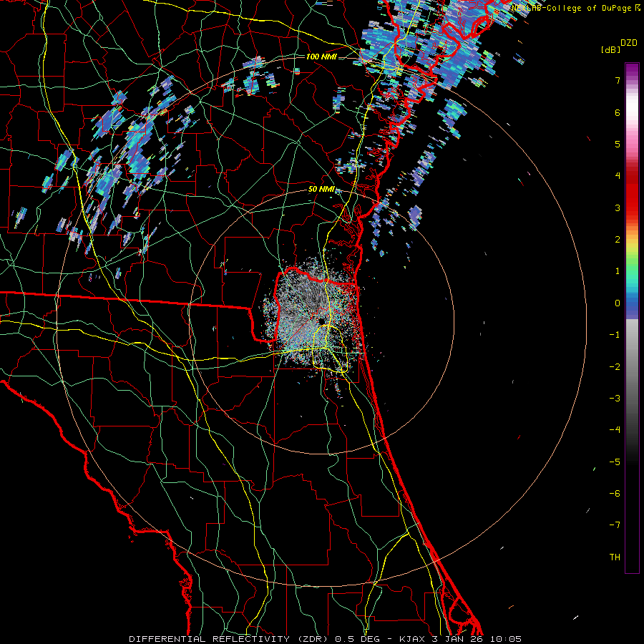
Task: Click the 0 dB scale value
Action: tap(618, 303)
